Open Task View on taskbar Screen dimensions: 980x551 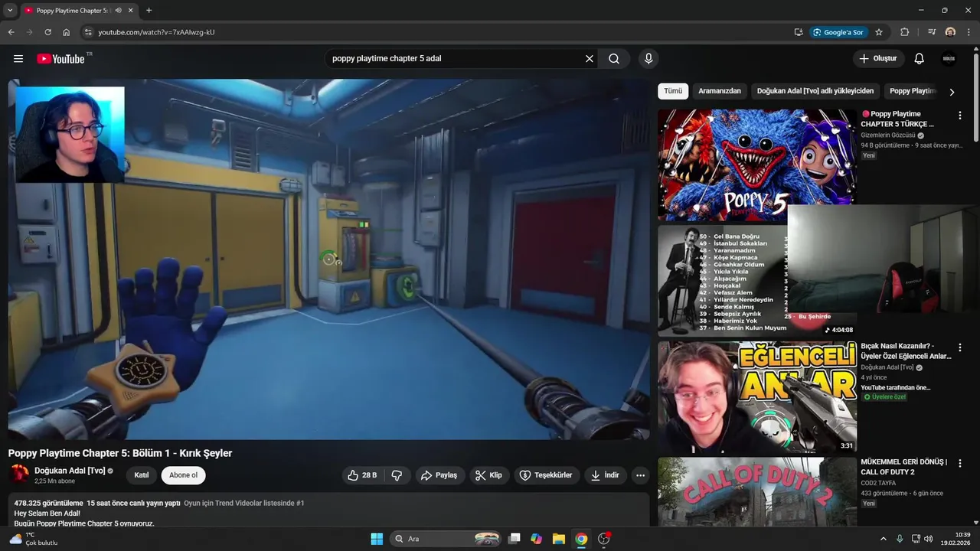pyautogui.click(x=514, y=539)
